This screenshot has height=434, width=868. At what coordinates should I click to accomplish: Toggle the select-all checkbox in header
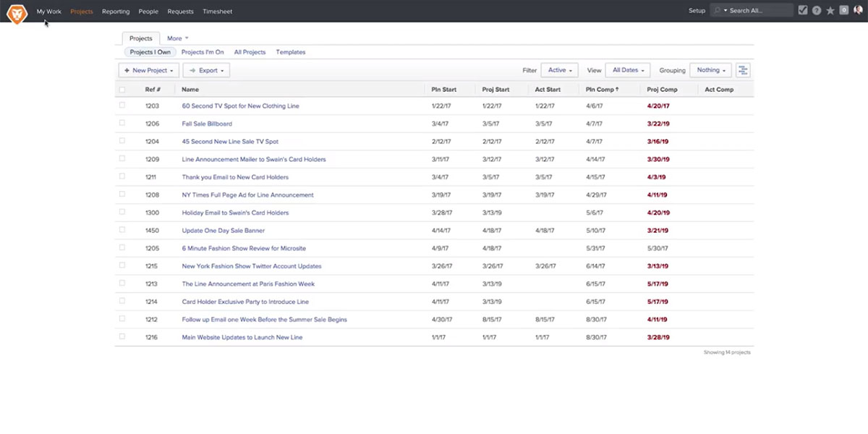(x=122, y=90)
